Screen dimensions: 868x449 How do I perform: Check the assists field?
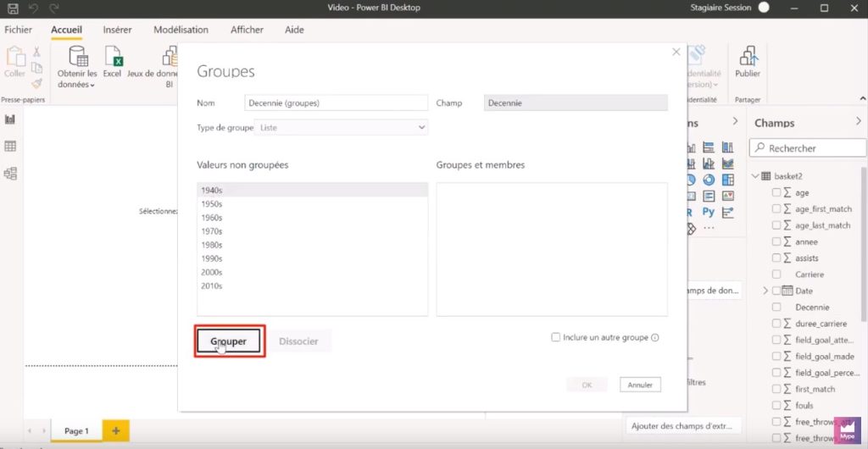(x=776, y=258)
